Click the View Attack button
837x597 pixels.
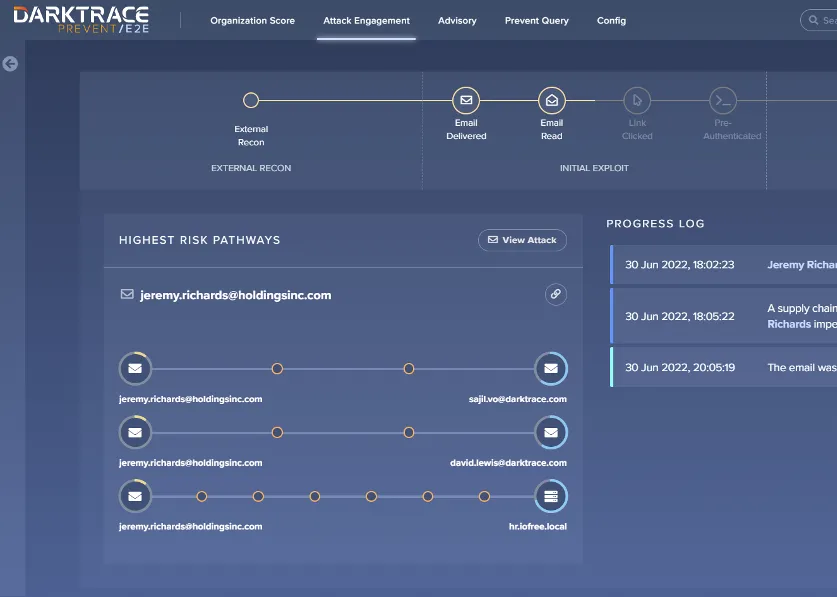[x=522, y=240]
